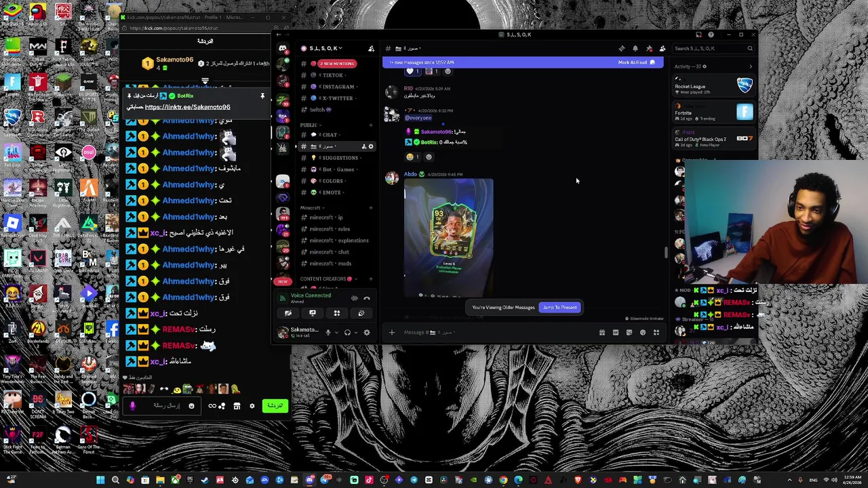Open the CHAT channel
The height and width of the screenshot is (488, 868).
click(337, 135)
